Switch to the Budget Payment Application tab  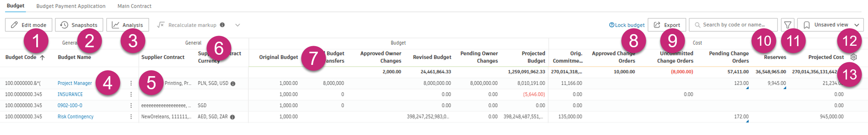click(71, 6)
